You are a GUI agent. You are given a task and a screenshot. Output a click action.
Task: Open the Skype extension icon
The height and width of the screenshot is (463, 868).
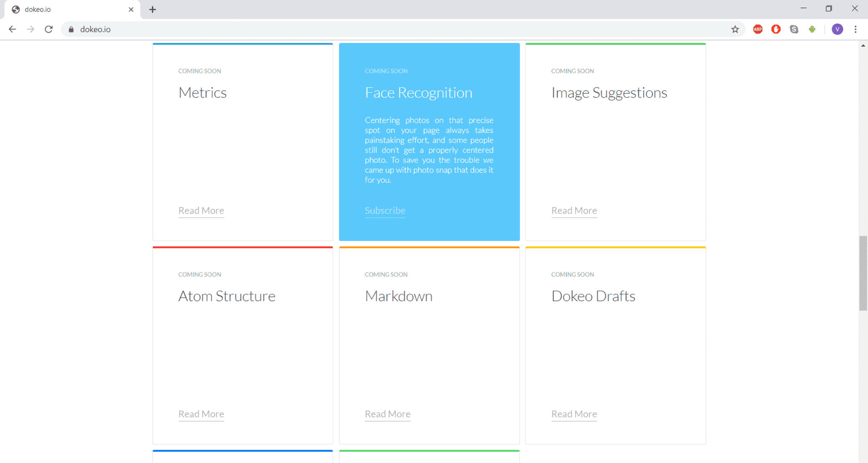coord(794,29)
